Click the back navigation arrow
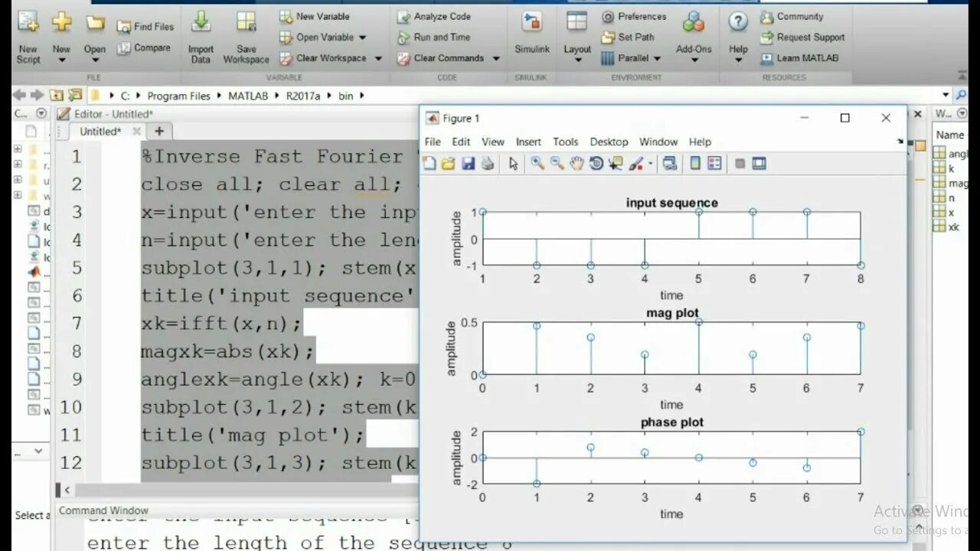The height and width of the screenshot is (551, 980). 19,95
